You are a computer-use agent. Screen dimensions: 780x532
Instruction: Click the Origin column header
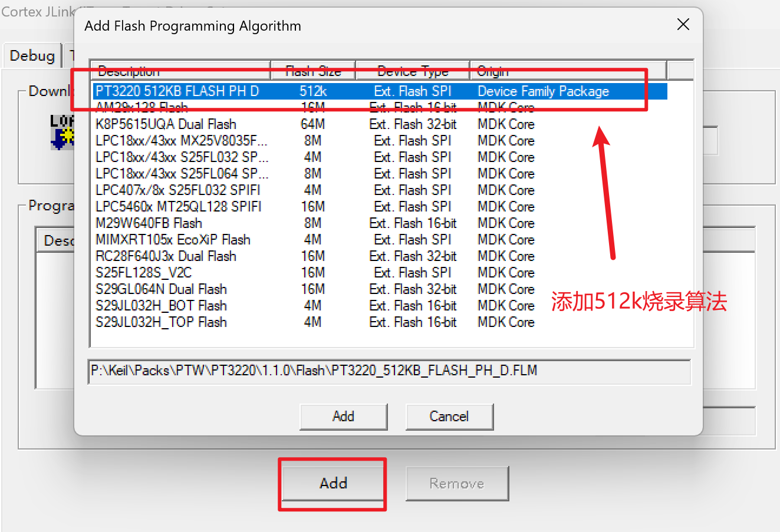[x=568, y=71]
